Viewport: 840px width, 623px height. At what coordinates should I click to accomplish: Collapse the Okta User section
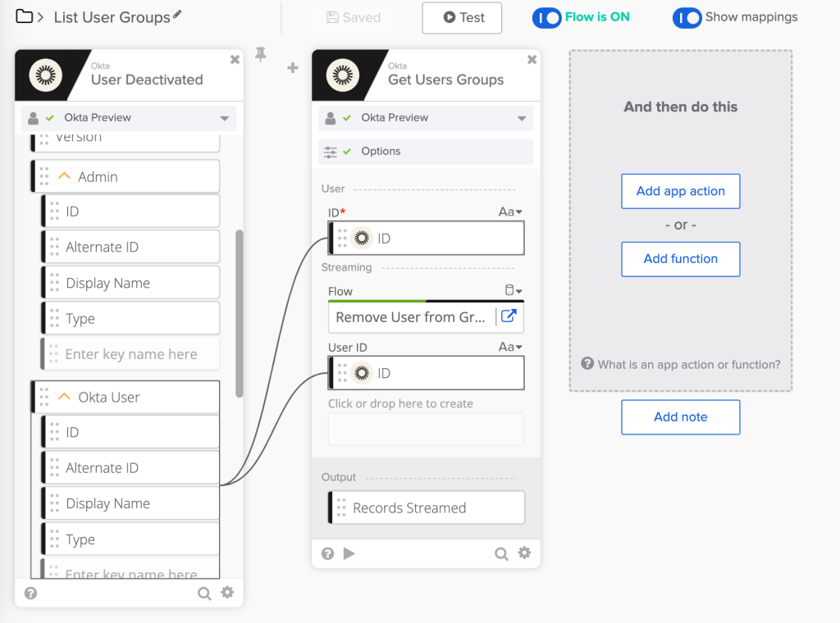[65, 397]
